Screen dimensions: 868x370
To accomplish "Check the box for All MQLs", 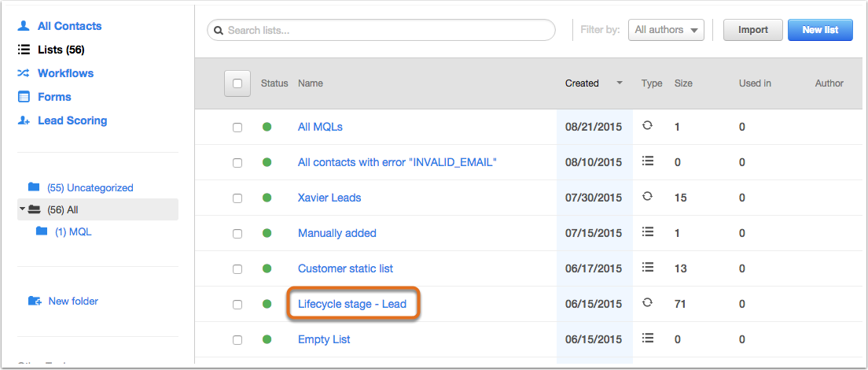I will tap(237, 128).
